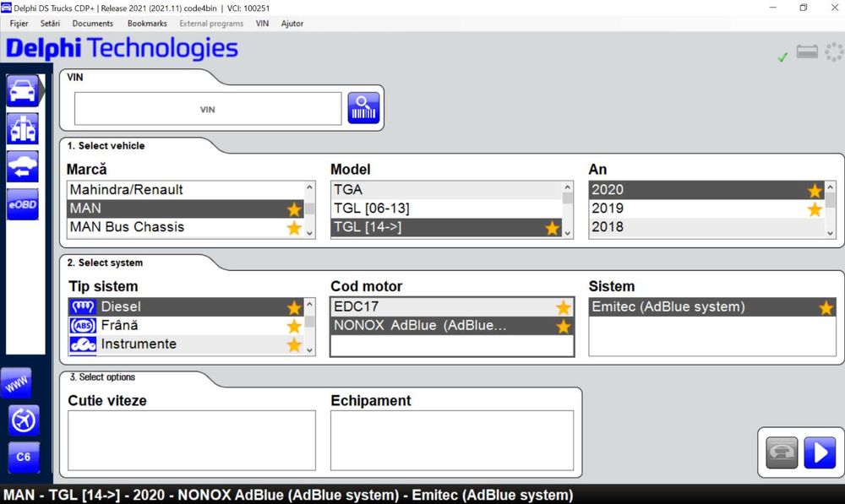Open the Documents menu
Image resolution: width=845 pixels, height=504 pixels.
93,23
